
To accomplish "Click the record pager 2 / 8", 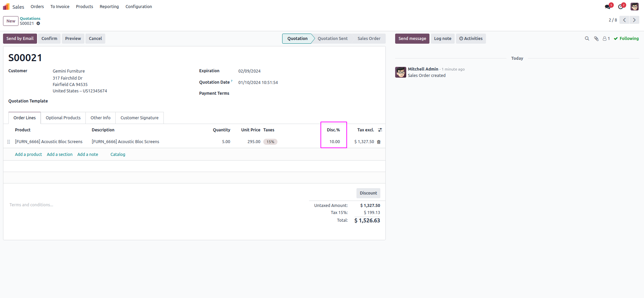I will (x=613, y=20).
